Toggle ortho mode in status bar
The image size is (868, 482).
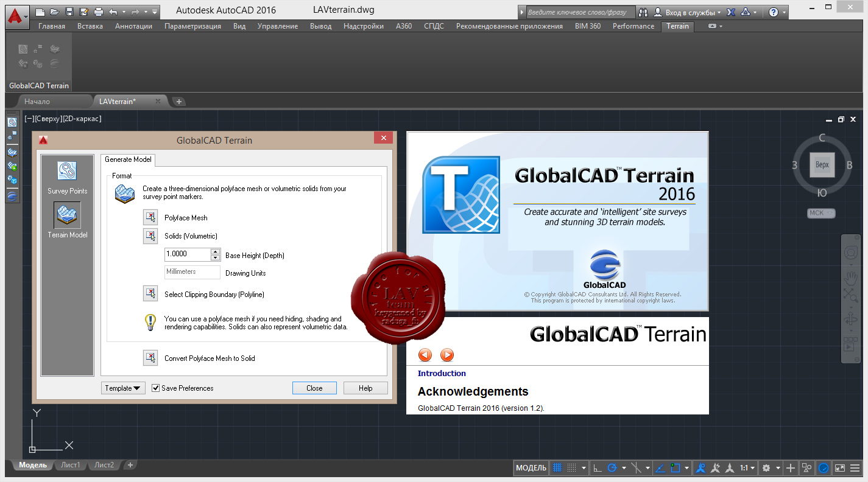598,468
